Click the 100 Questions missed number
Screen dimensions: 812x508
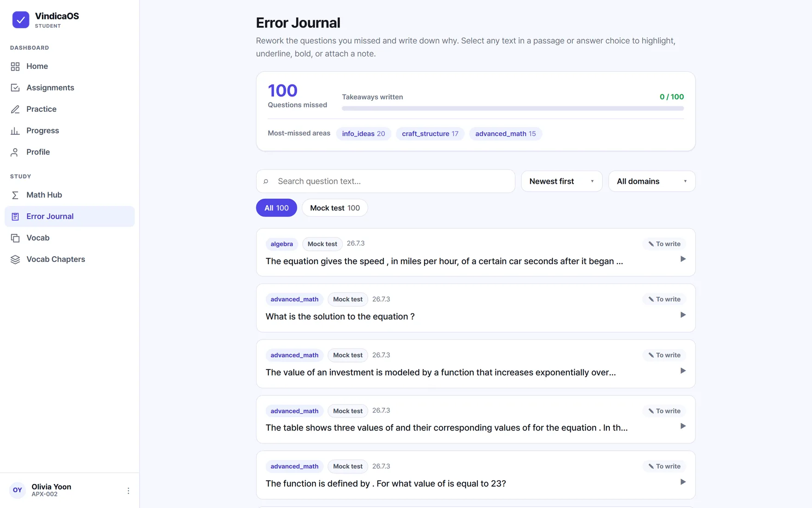pyautogui.click(x=282, y=91)
